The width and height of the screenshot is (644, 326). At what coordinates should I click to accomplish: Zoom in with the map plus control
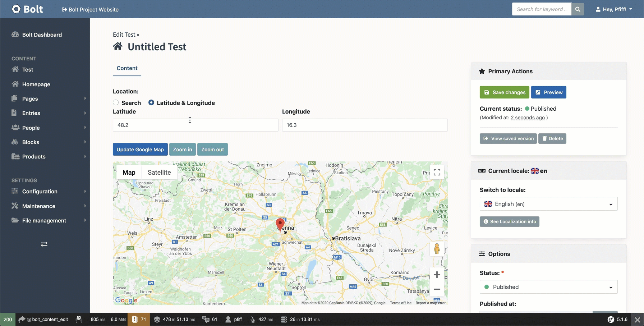437,275
